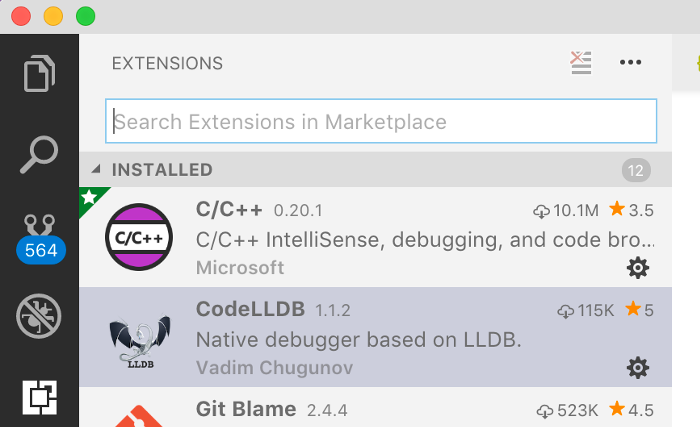Click the installed count badge 12
The height and width of the screenshot is (427, 700).
point(636,170)
